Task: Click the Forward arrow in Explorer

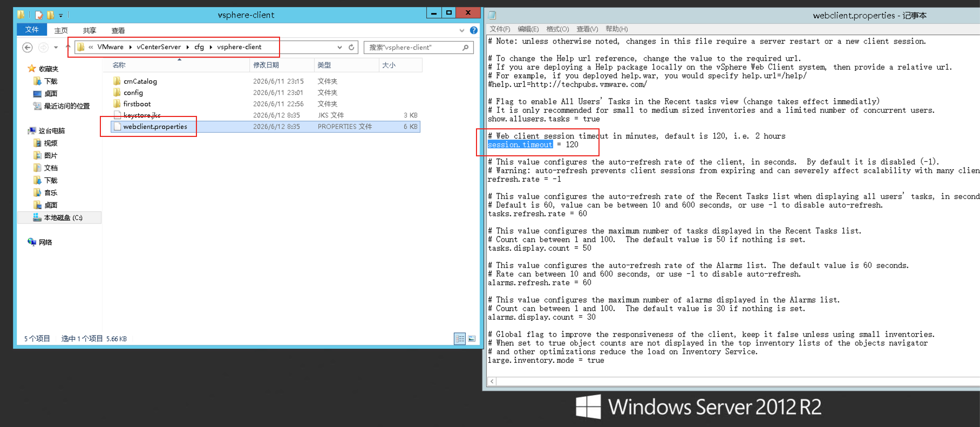Action: point(43,47)
